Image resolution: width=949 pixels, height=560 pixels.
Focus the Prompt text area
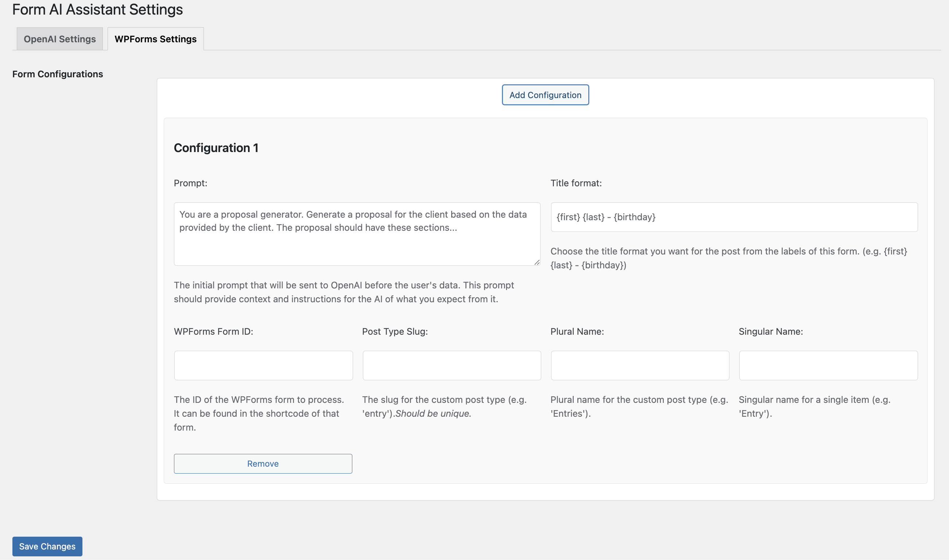(x=357, y=234)
